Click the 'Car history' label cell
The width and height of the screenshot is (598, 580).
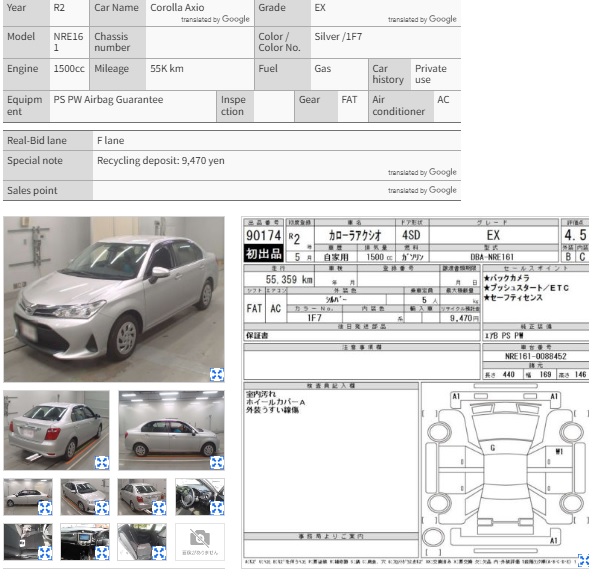(390, 74)
